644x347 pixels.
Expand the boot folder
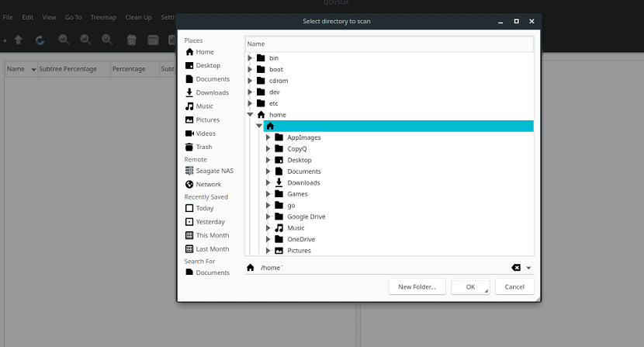250,70
